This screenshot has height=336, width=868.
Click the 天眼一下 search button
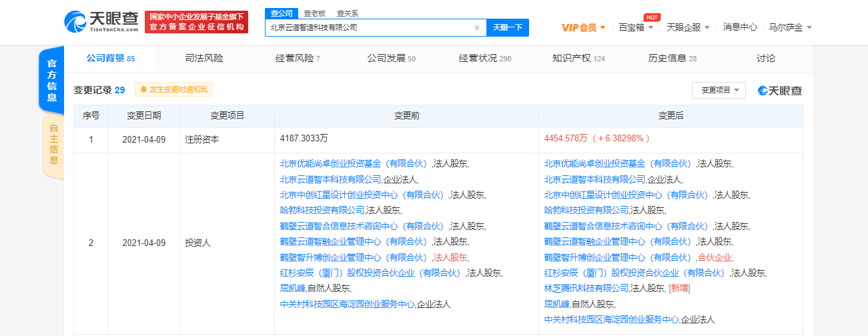tap(508, 28)
